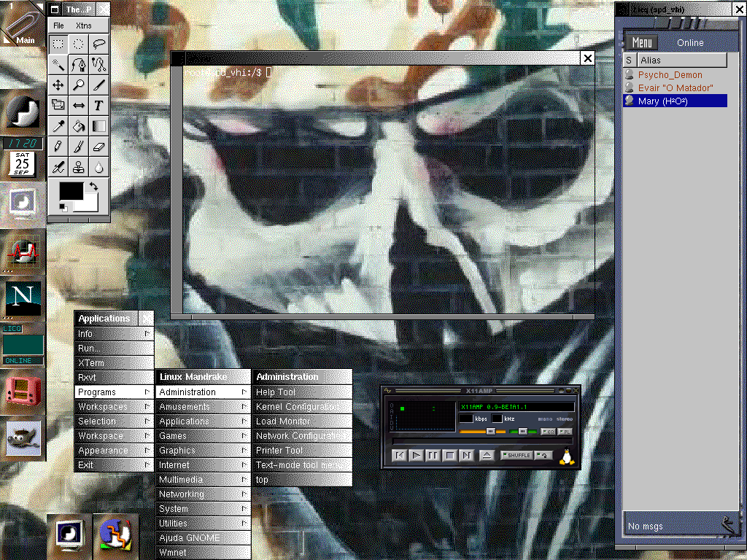Select the Fuzzy Select magic wand tool

[x=58, y=64]
